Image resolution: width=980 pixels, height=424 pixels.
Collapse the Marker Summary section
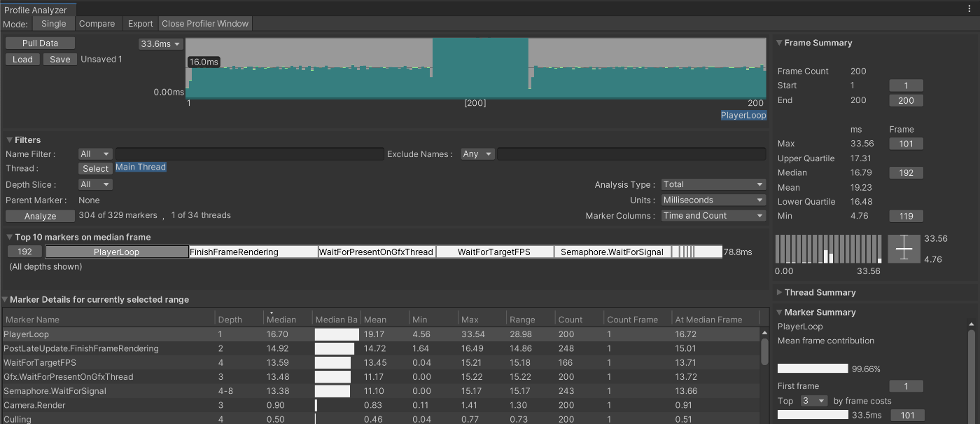pos(779,313)
